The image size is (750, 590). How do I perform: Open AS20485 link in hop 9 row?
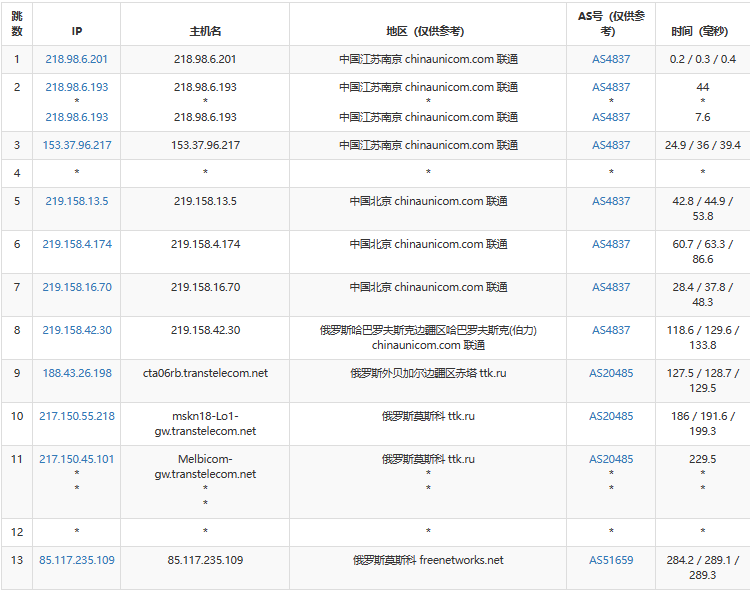[x=611, y=374]
